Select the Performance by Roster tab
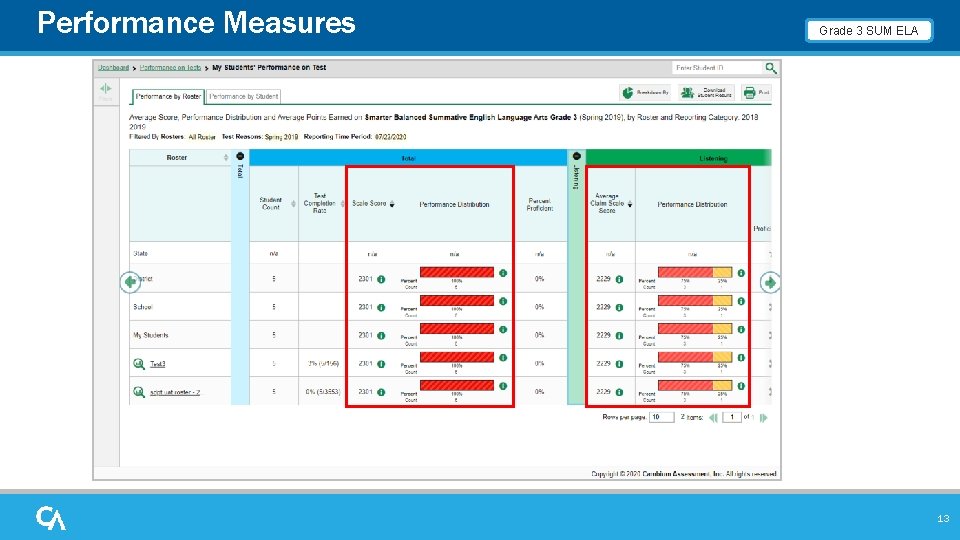 (x=168, y=97)
